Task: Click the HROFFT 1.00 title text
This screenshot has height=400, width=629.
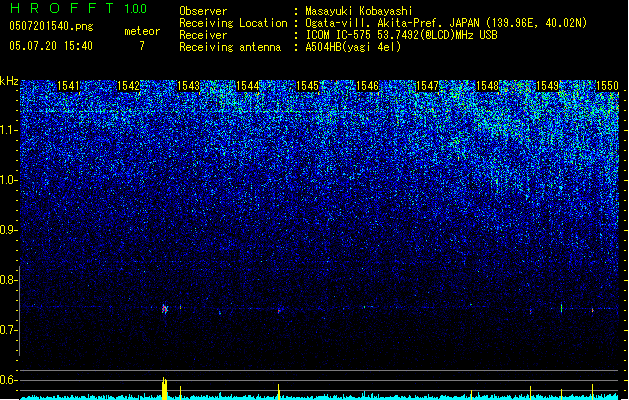Action: tap(78, 8)
